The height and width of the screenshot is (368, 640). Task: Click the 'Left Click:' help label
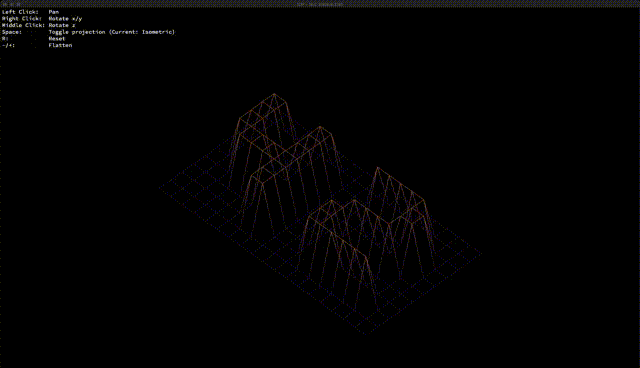tap(20, 12)
